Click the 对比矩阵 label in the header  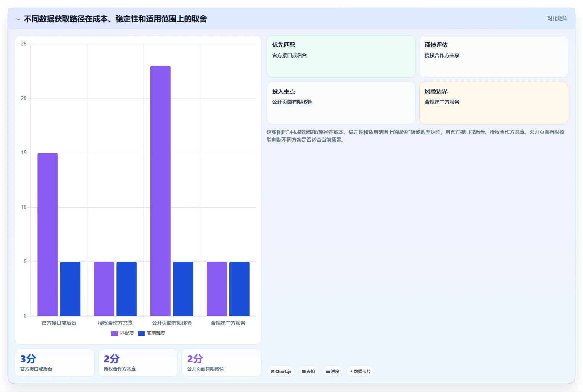557,18
